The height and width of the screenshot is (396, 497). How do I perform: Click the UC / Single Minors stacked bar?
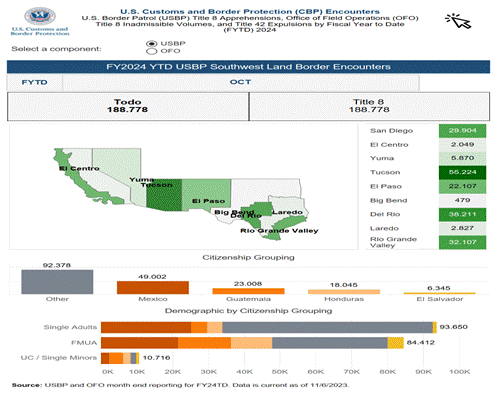coord(120,358)
